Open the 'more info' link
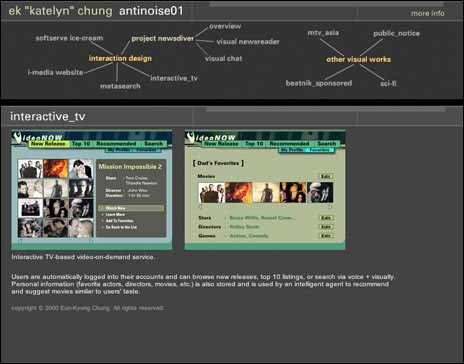This screenshot has width=464, height=364. (x=428, y=13)
